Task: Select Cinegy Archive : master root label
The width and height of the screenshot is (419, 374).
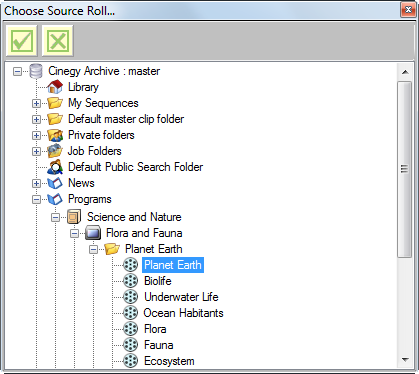Action: 104,71
